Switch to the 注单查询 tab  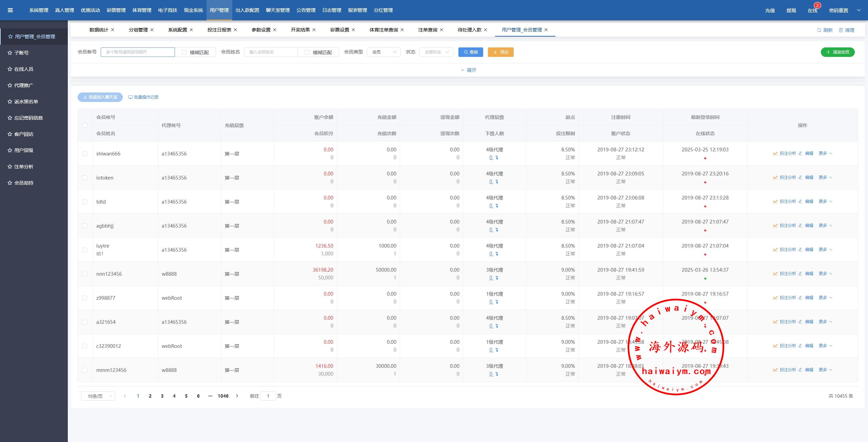[x=428, y=30]
